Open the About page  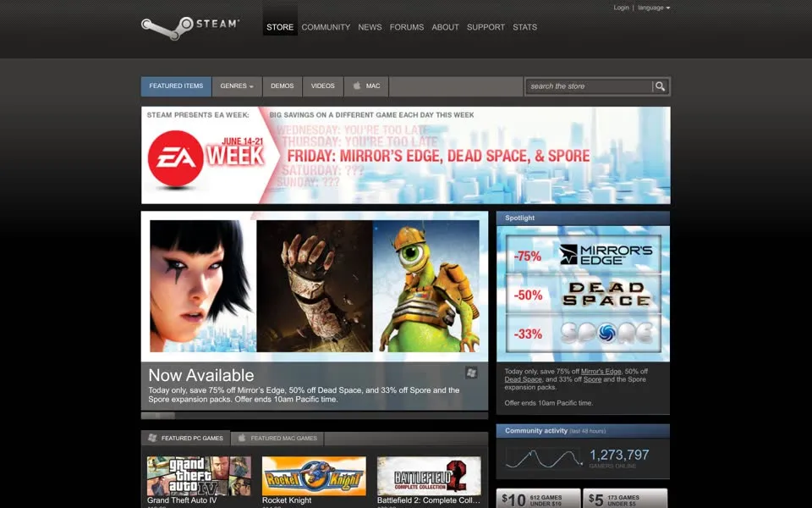click(446, 27)
